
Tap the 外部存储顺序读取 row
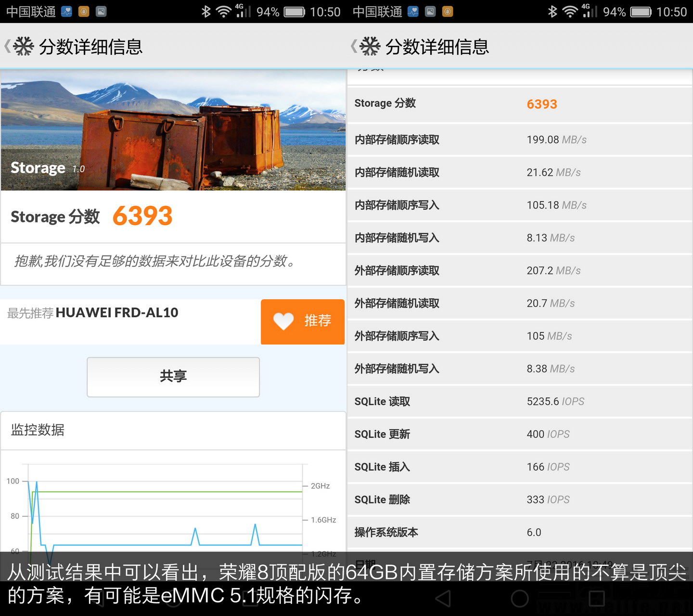520,270
